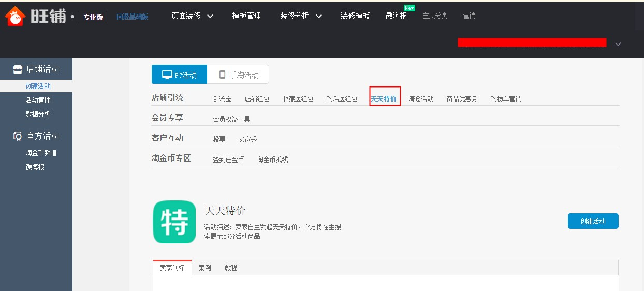Open the 宝贝分类 menu item
The height and width of the screenshot is (291, 644).
[435, 16]
